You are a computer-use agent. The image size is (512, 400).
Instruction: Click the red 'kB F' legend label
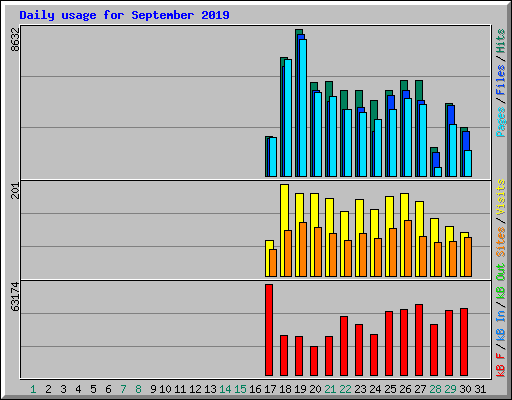pyautogui.click(x=501, y=365)
